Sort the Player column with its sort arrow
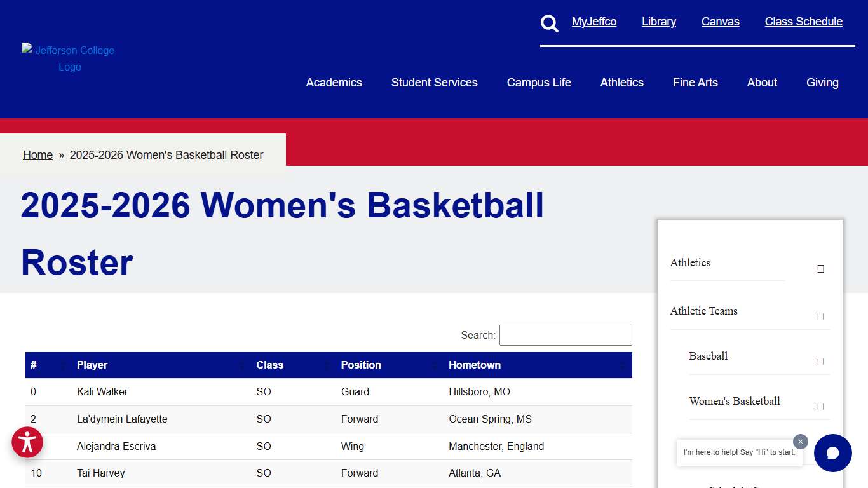The image size is (868, 488). [x=242, y=365]
